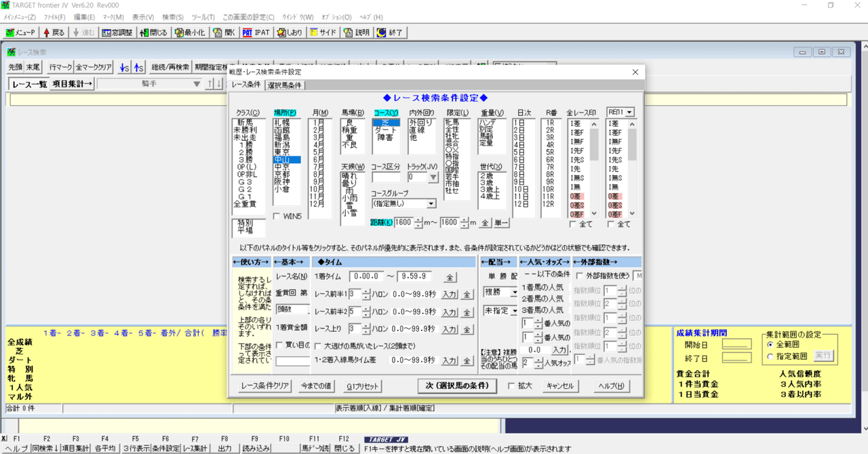Open the 表示(V) menu
Viewport: 868px width, 454px height.
(142, 17)
